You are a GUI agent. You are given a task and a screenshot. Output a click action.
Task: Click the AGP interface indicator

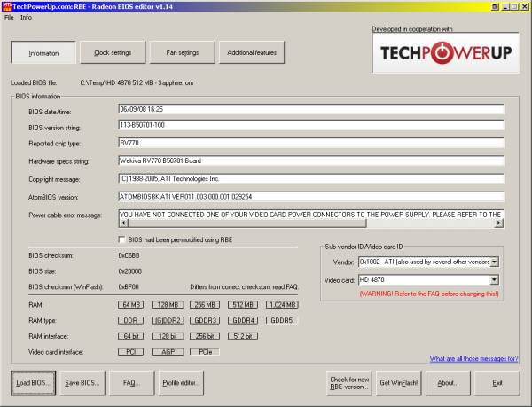[168, 352]
